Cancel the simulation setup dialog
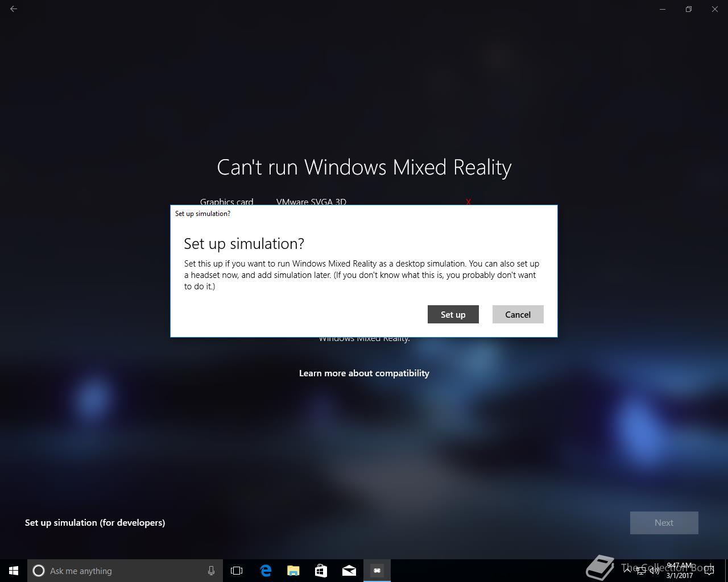The height and width of the screenshot is (582, 728). pos(518,314)
